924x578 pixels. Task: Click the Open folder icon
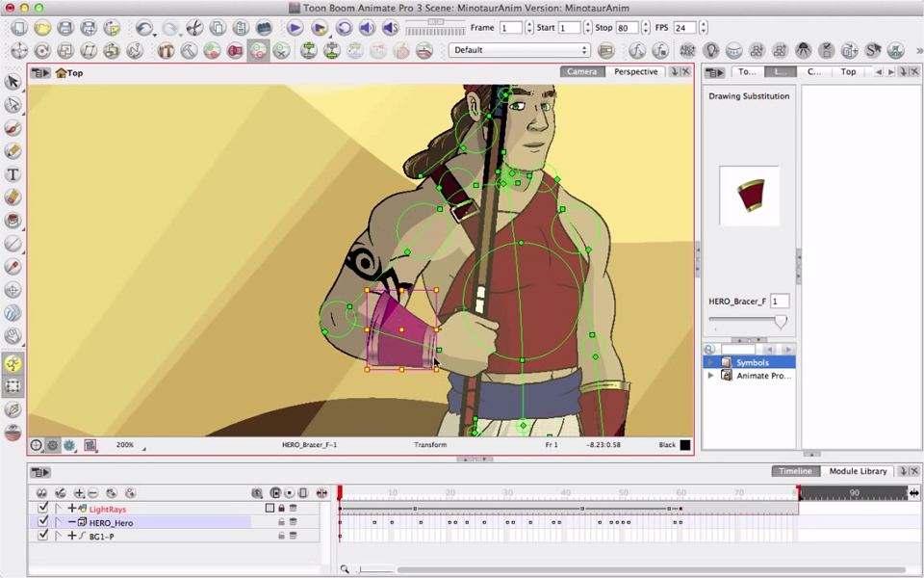pyautogui.click(x=41, y=28)
